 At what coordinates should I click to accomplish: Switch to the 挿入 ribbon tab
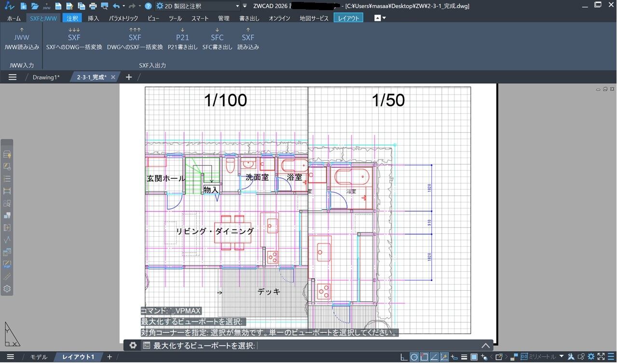[94, 18]
